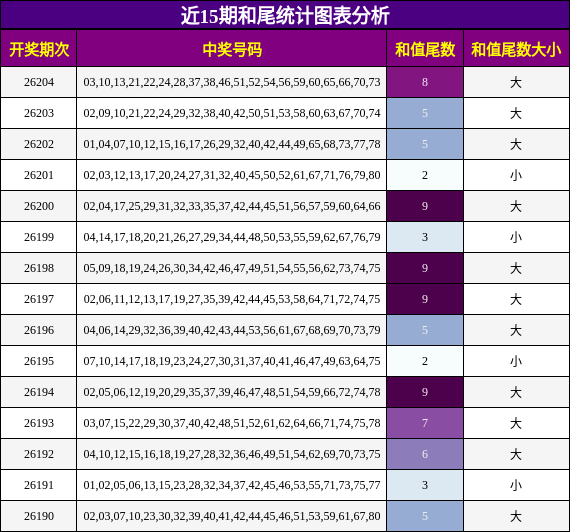Click sum tail digit 2 in row 26195

(425, 361)
